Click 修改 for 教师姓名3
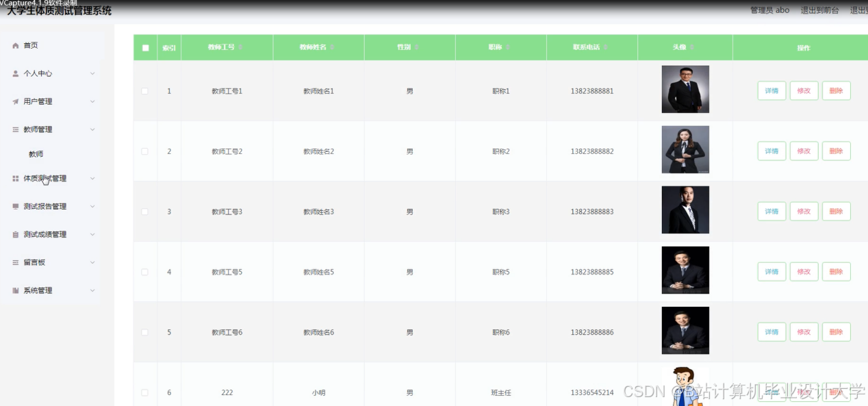This screenshot has height=406, width=868. pos(804,212)
